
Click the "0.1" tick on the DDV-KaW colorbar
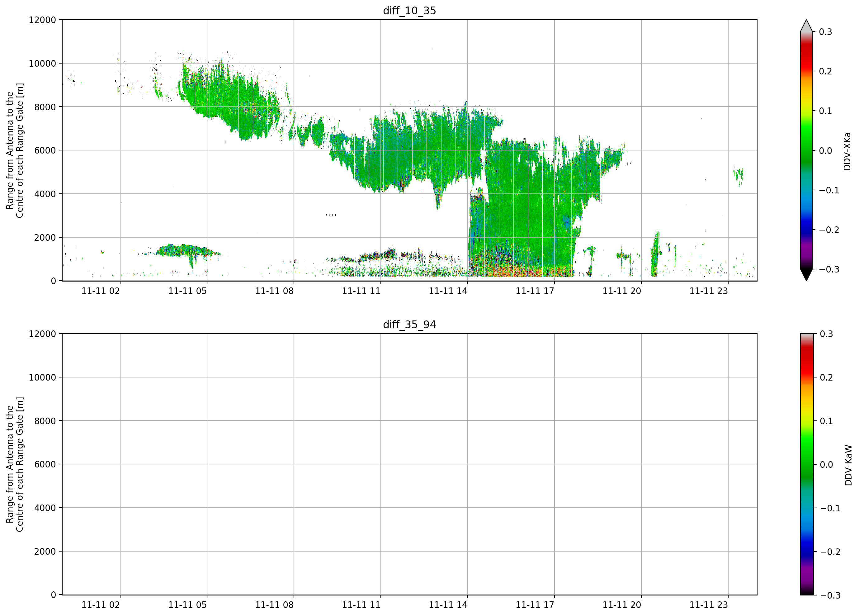(x=826, y=421)
